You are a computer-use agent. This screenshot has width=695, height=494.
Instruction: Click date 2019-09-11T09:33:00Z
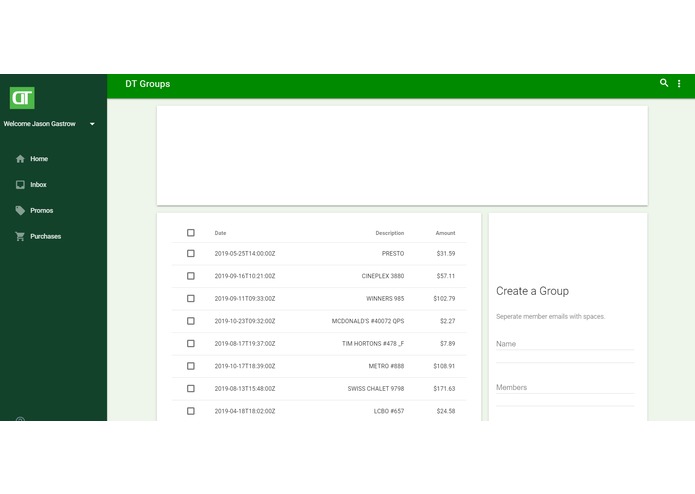[x=245, y=299]
